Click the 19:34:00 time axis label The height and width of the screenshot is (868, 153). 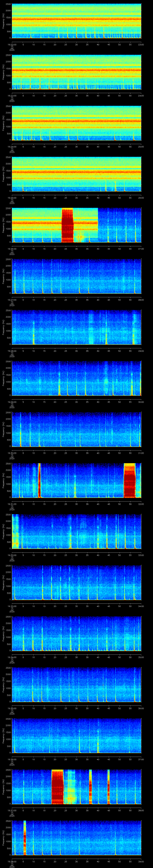[12, 657]
